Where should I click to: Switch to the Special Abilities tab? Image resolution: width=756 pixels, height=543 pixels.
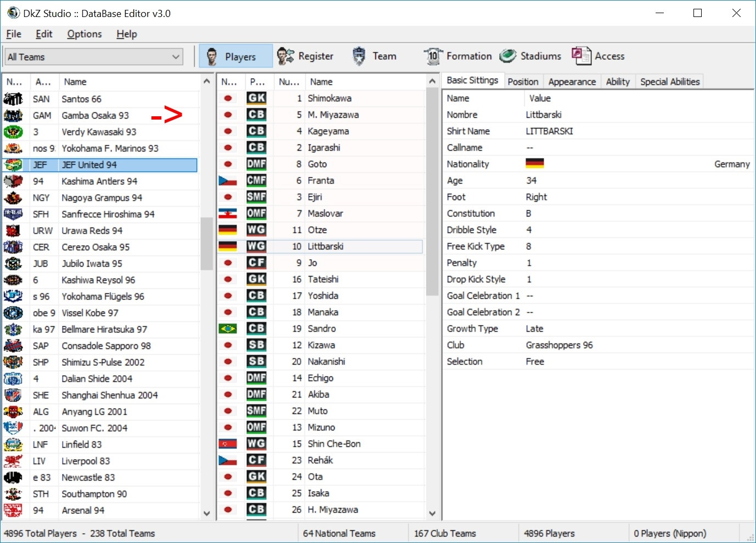tap(670, 82)
